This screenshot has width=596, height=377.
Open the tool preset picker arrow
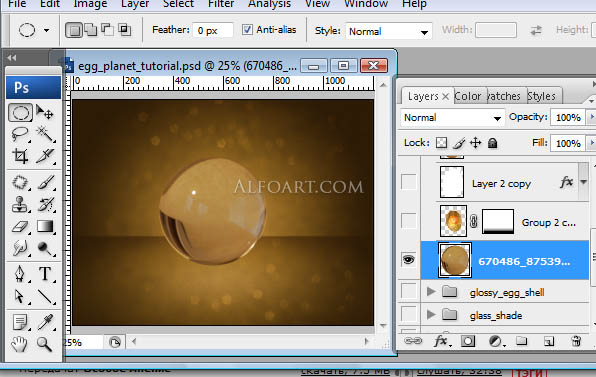pos(46,30)
